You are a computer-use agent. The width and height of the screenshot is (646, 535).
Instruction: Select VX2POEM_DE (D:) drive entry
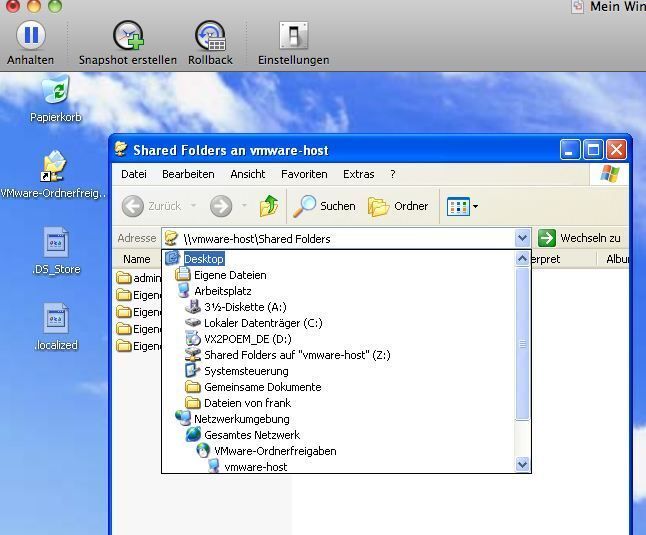tap(248, 339)
